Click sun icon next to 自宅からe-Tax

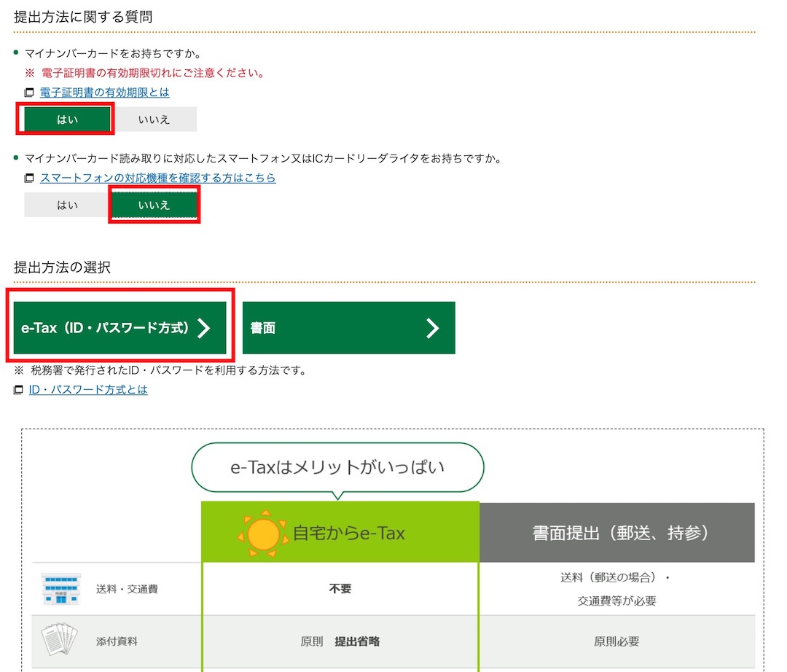tap(263, 534)
